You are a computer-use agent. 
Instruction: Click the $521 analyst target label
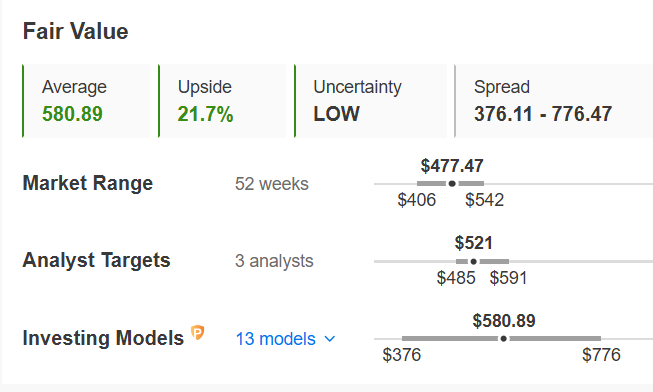pos(474,243)
